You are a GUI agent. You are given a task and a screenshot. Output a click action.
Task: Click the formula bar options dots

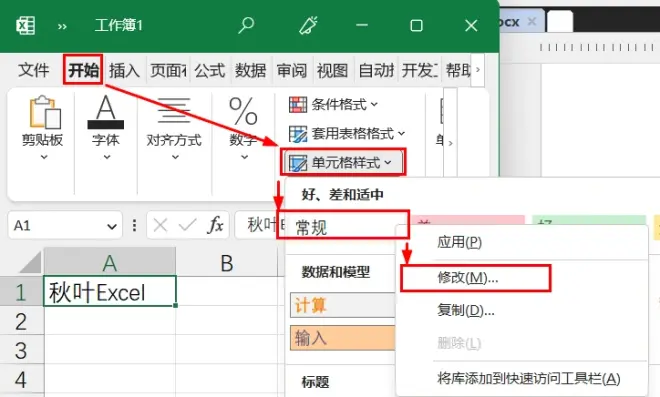pyautogui.click(x=134, y=225)
